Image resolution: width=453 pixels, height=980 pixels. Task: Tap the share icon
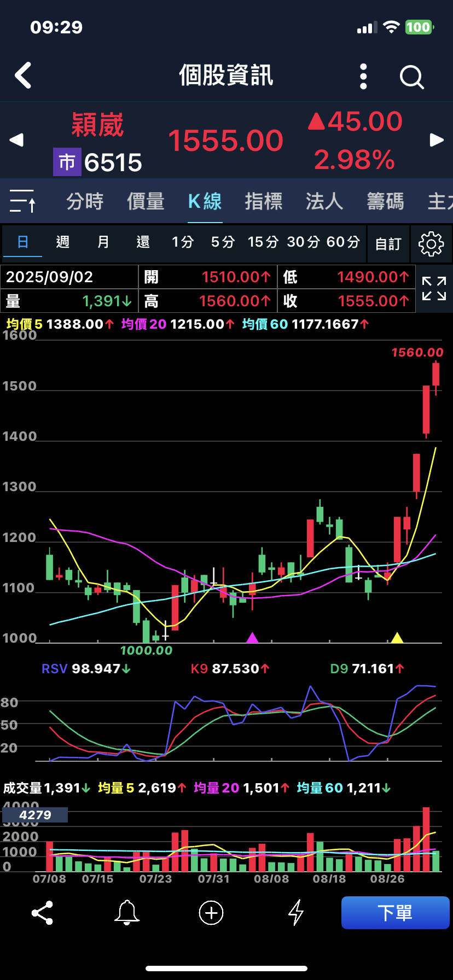[x=42, y=912]
